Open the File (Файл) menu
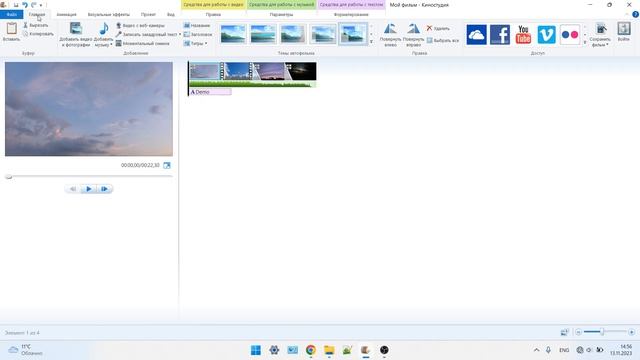 coord(11,14)
